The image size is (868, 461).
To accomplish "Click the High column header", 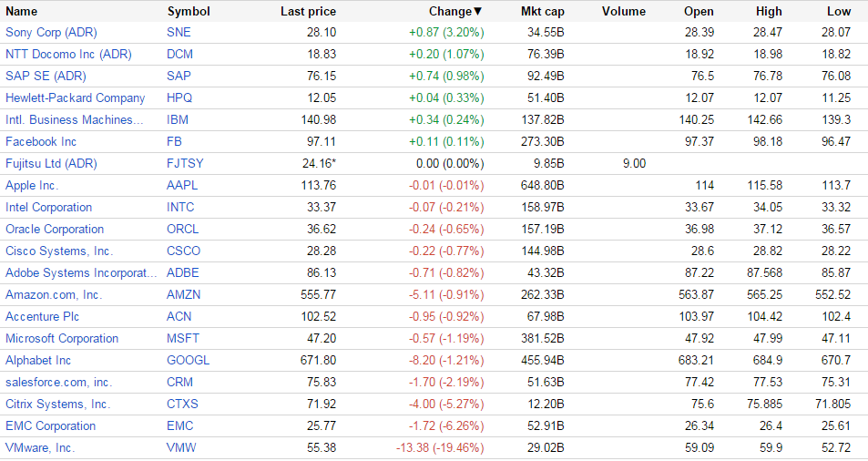I will click(769, 12).
